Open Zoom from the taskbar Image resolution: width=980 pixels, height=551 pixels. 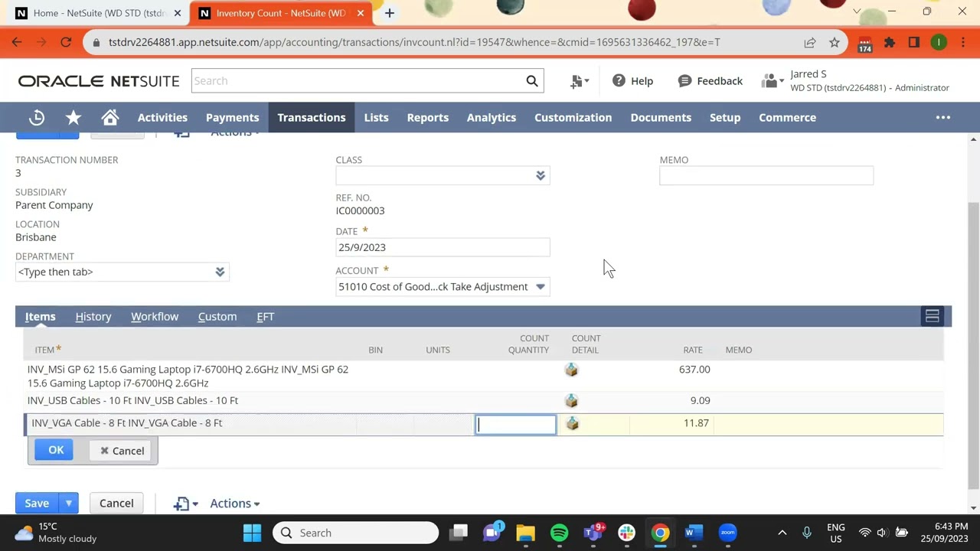coord(727,533)
